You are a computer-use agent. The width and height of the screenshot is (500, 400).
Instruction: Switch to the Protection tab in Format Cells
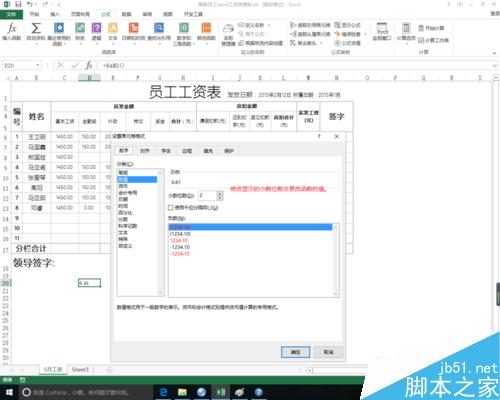coord(229,151)
